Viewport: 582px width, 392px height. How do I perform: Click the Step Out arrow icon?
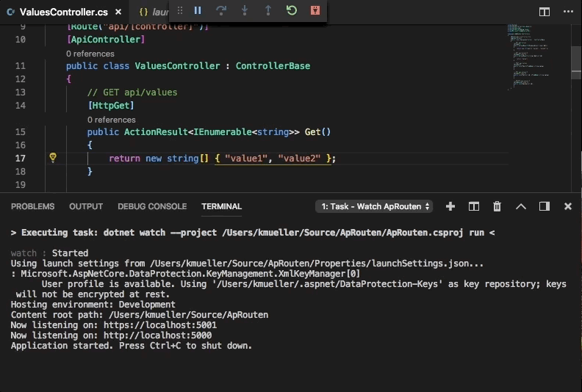tap(268, 10)
